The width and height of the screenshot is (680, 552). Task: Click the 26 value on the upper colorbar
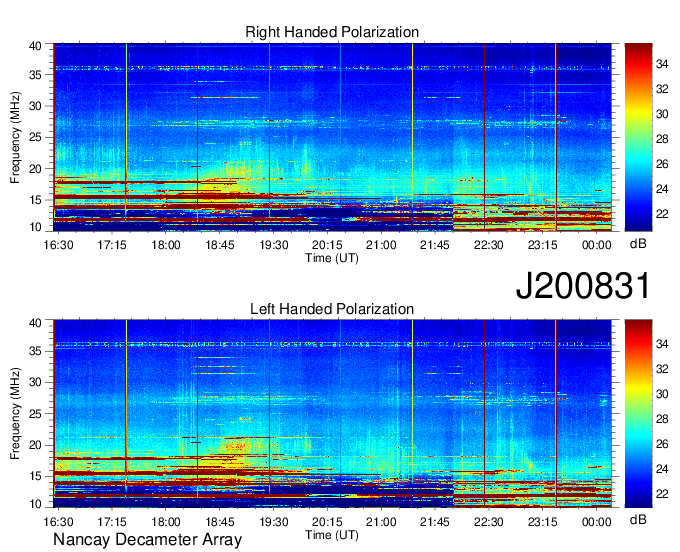click(662, 164)
